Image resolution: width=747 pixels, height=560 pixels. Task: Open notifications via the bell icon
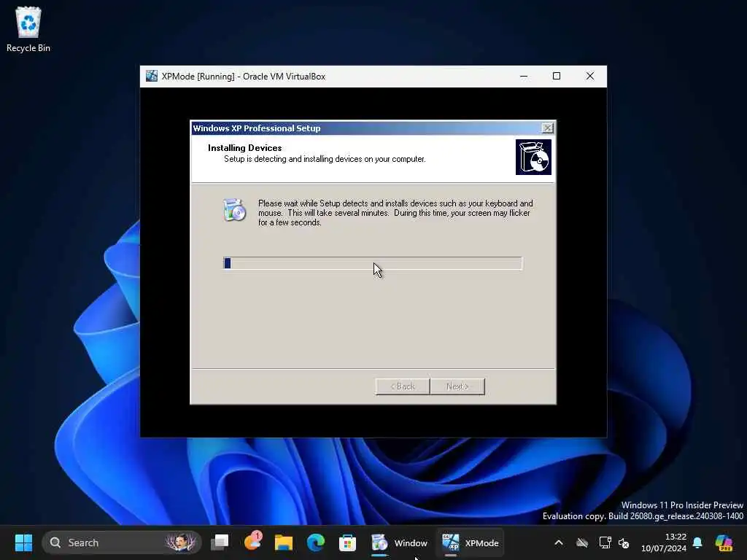click(x=697, y=542)
